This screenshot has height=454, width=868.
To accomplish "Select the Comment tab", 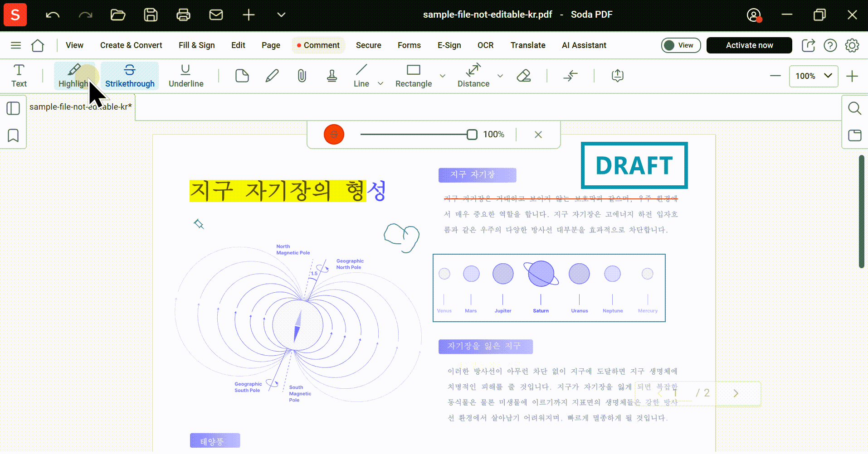I will (318, 45).
